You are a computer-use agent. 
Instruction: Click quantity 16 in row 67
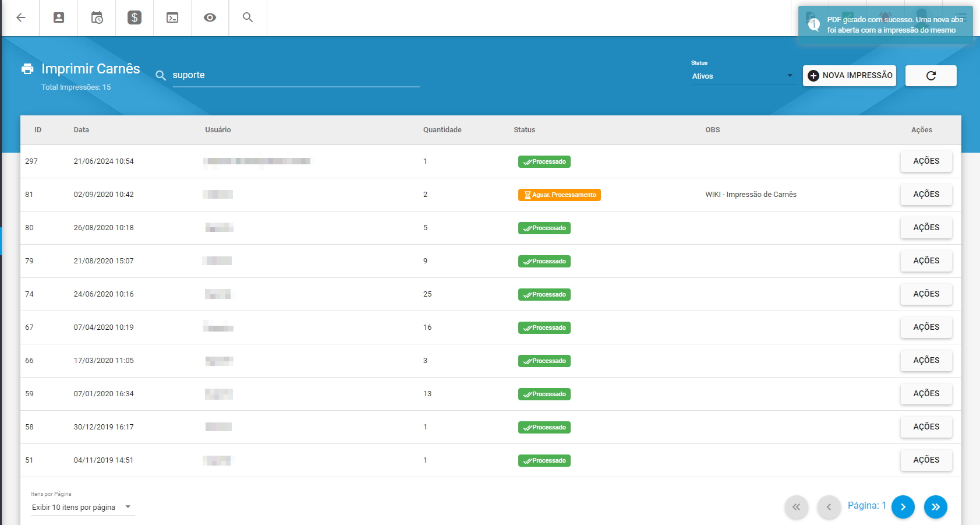point(427,327)
